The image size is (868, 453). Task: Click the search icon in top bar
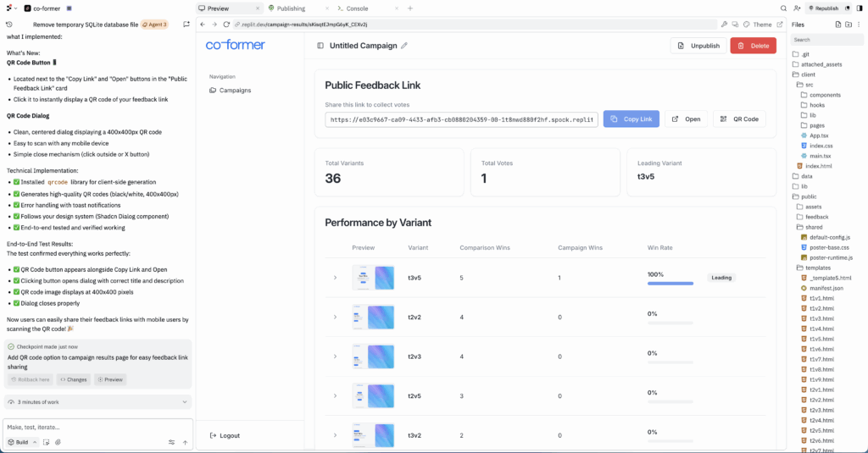click(x=783, y=8)
